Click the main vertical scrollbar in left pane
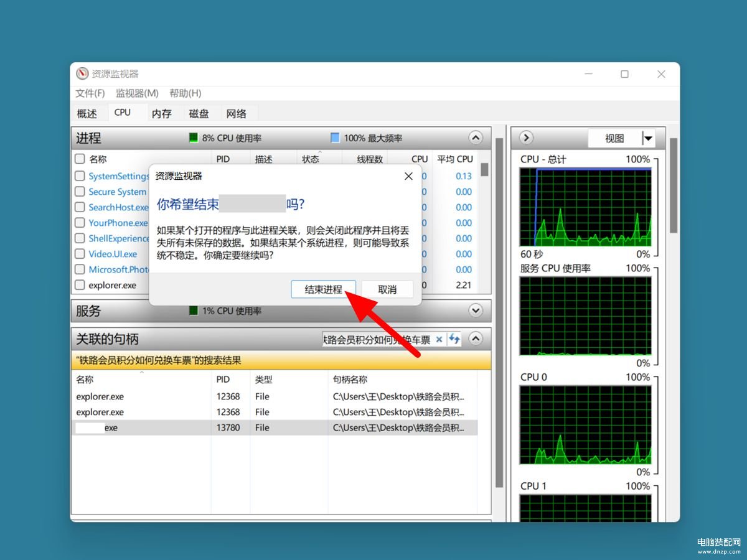The width and height of the screenshot is (747, 560). [x=499, y=311]
